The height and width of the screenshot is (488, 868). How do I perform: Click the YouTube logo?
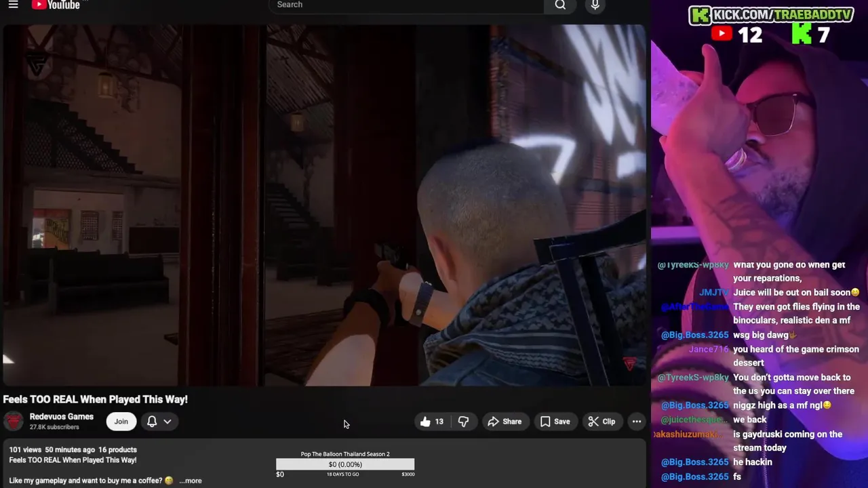pos(56,5)
